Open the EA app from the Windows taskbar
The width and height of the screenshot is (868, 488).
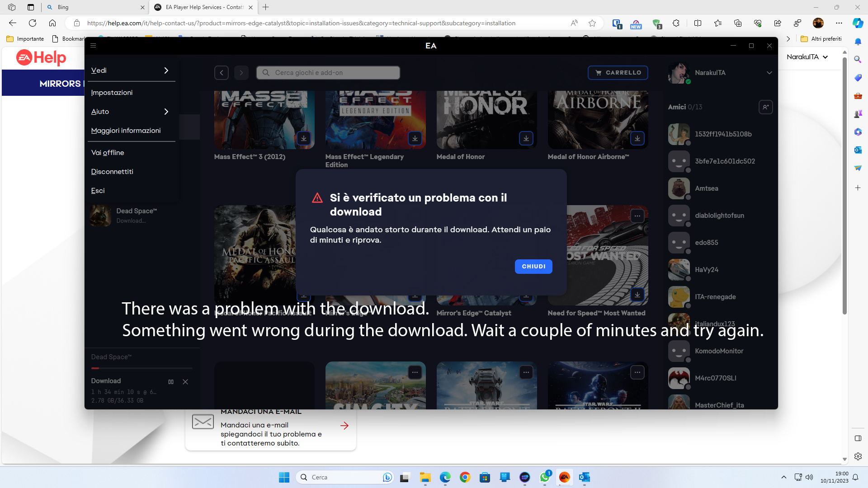tap(565, 477)
